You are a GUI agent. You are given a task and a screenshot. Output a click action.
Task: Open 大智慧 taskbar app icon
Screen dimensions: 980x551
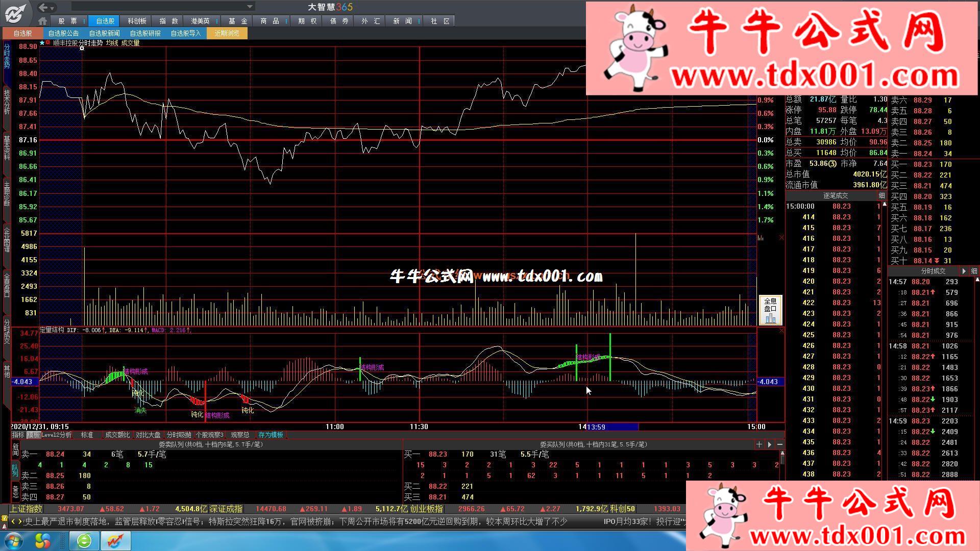point(115,540)
